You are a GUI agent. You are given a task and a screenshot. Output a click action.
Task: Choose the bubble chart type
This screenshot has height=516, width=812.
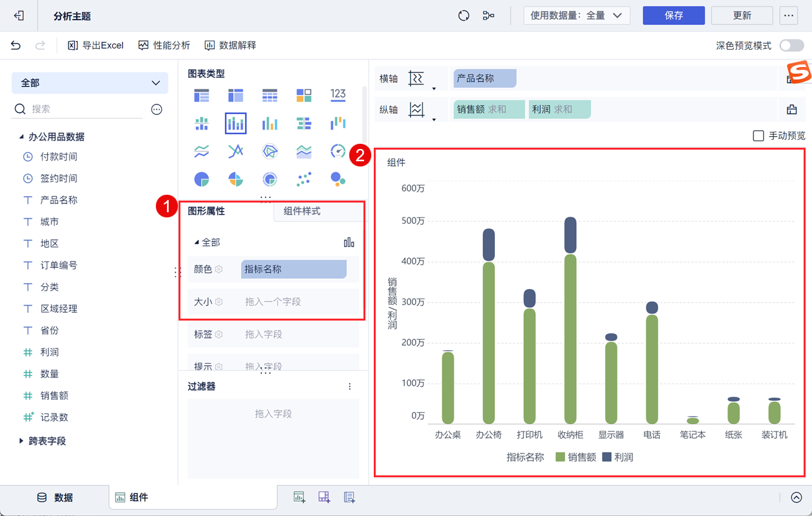pyautogui.click(x=338, y=179)
